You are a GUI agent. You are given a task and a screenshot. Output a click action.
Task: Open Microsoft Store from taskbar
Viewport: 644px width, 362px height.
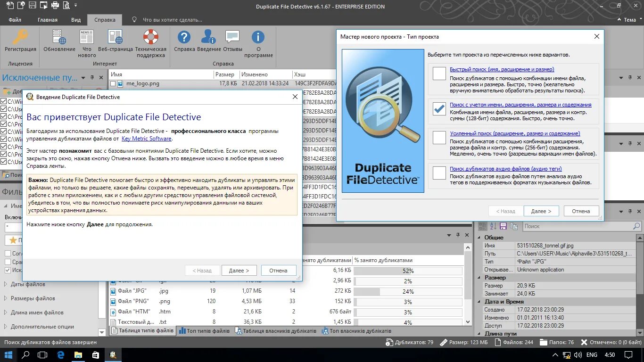pyautogui.click(x=95, y=354)
